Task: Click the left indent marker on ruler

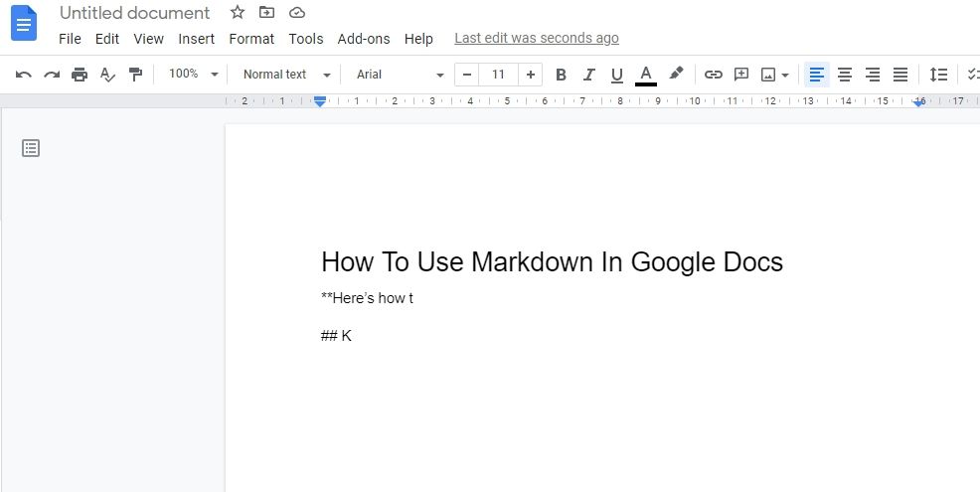Action: click(320, 101)
